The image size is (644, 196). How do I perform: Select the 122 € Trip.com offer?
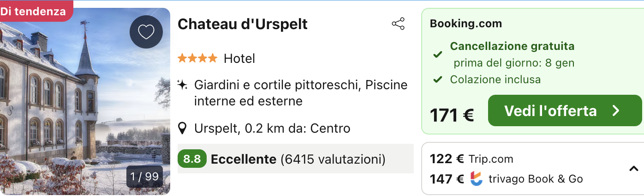(471, 159)
